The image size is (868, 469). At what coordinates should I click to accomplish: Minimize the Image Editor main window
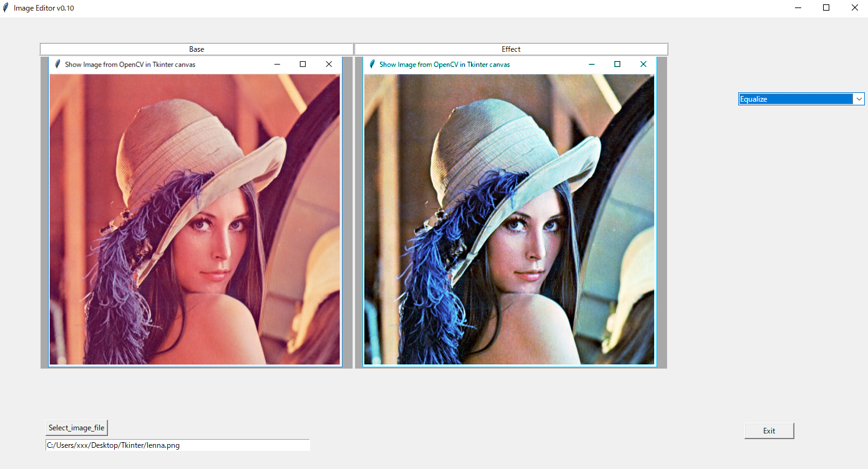point(798,8)
